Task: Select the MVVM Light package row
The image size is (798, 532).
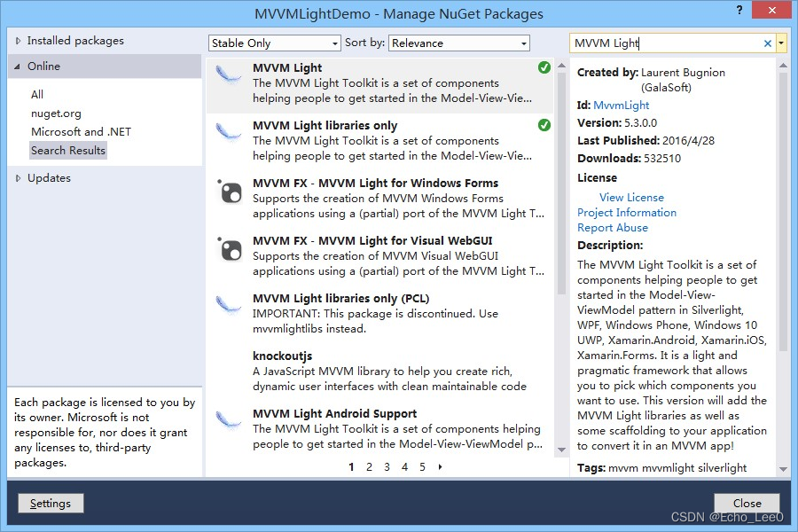Action: coord(379,84)
